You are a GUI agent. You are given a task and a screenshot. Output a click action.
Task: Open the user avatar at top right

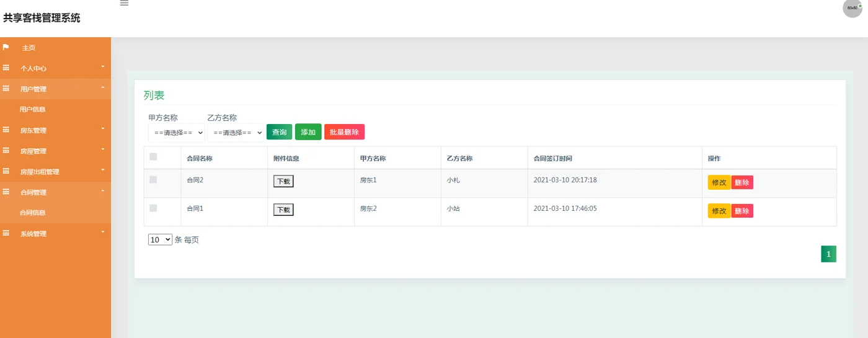852,8
